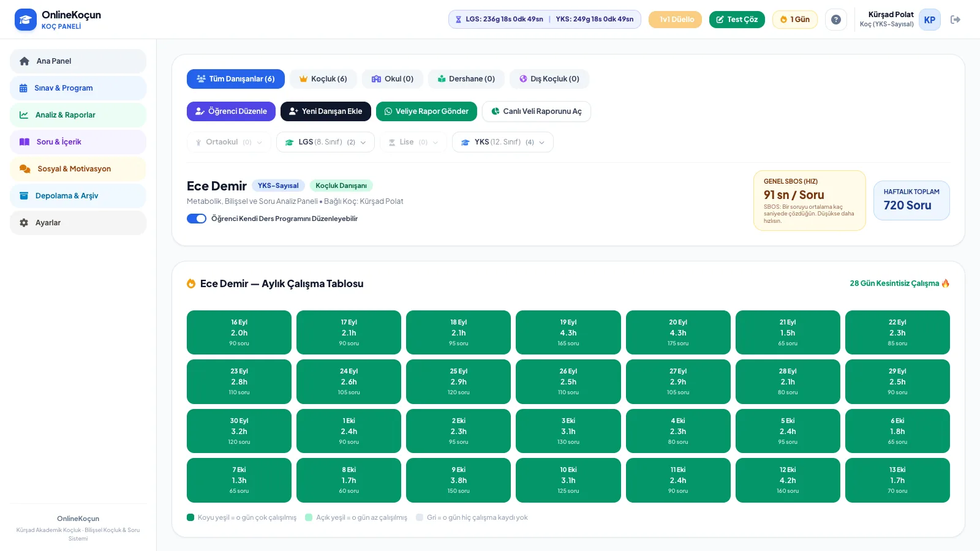Switch to the Dış Koçluk (0) tab
Screen dimensions: 980x551
point(549,79)
